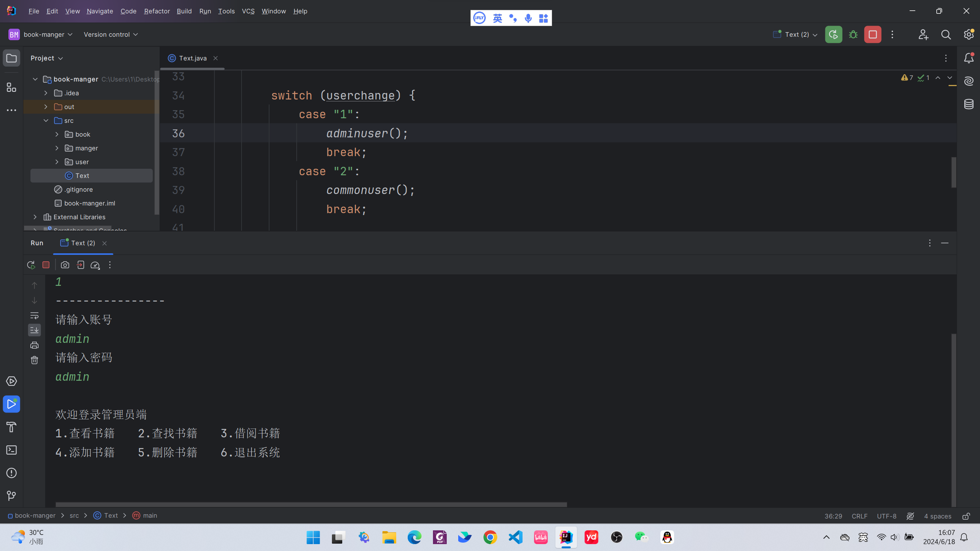Show more tool windows ellipsis
Image resolution: width=980 pixels, height=551 pixels.
click(11, 110)
